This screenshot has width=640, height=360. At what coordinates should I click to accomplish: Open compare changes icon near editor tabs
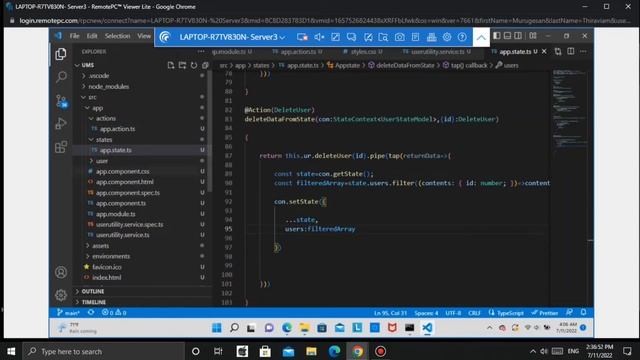pyautogui.click(x=558, y=51)
